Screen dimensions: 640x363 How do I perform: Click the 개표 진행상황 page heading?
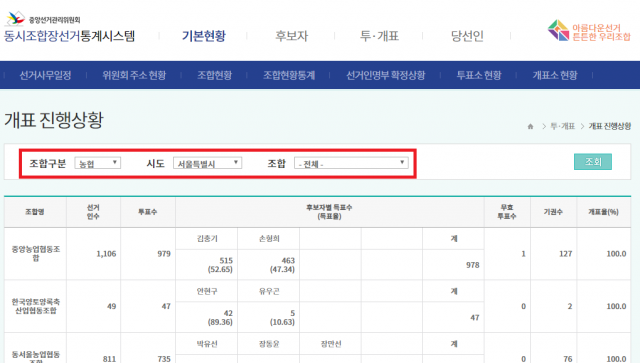coord(54,120)
